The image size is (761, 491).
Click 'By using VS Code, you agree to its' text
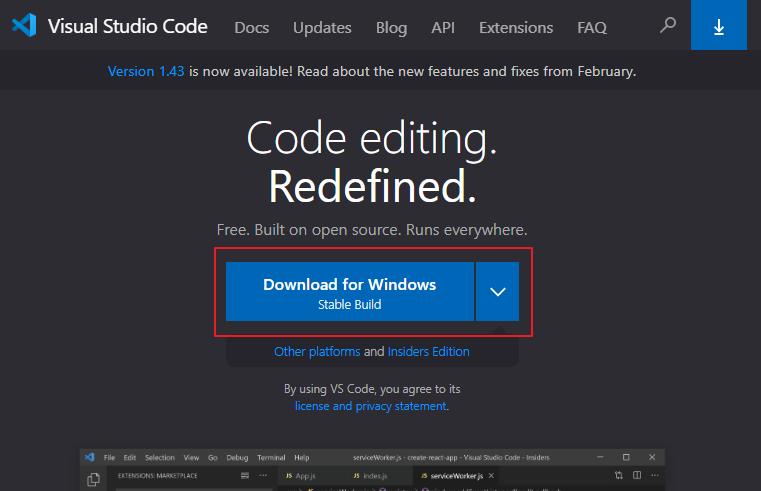(x=372, y=389)
